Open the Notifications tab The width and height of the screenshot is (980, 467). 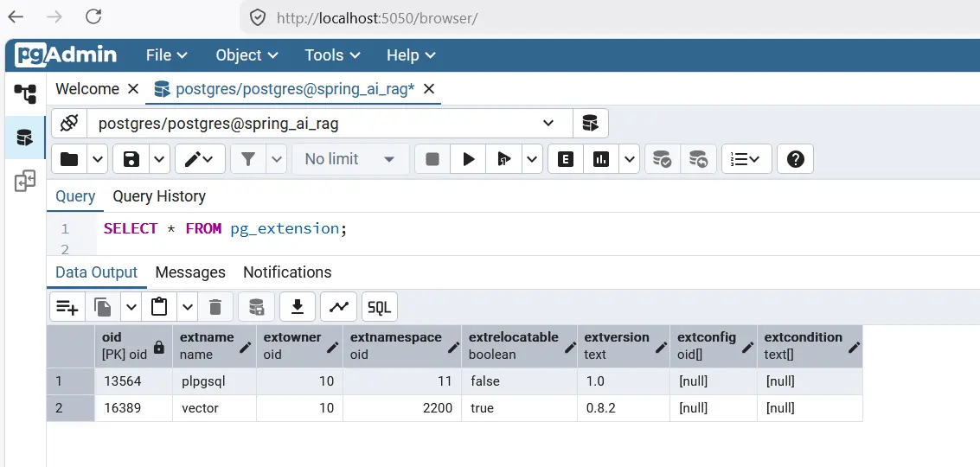click(287, 272)
